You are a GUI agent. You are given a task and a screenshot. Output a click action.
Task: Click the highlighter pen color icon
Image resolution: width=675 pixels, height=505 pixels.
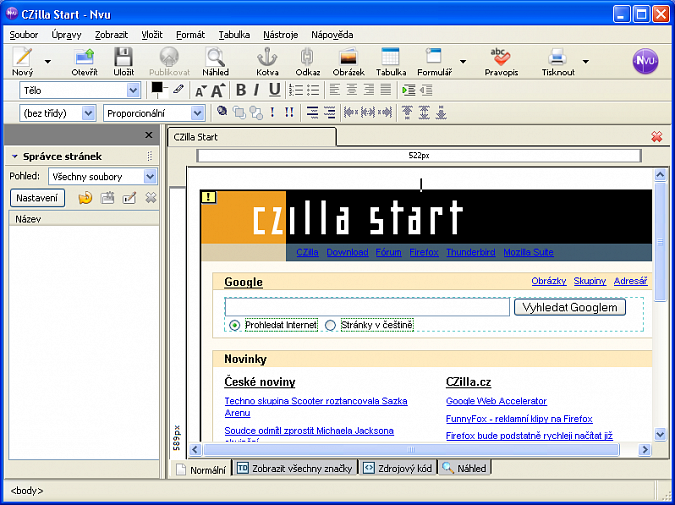pyautogui.click(x=178, y=90)
